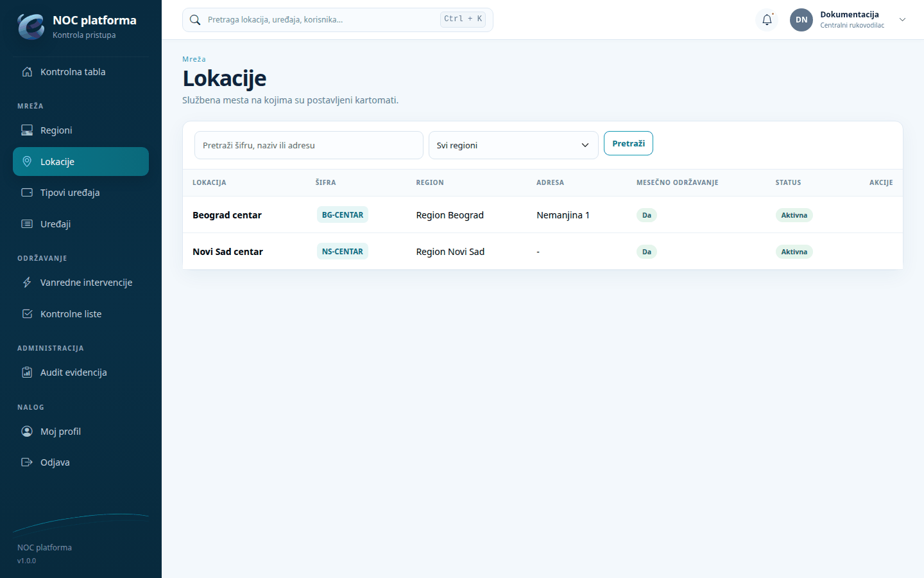Click the DN user avatar
The height and width of the screenshot is (578, 924).
(801, 20)
